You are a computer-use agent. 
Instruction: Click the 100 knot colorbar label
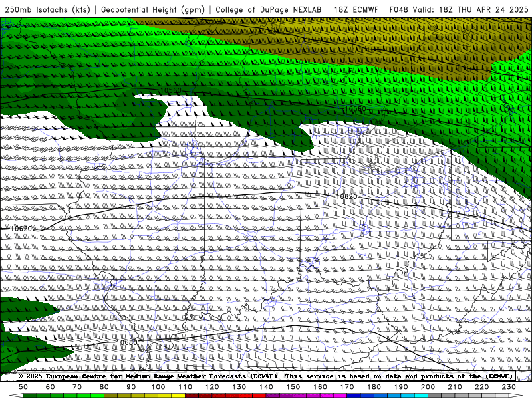point(158,387)
